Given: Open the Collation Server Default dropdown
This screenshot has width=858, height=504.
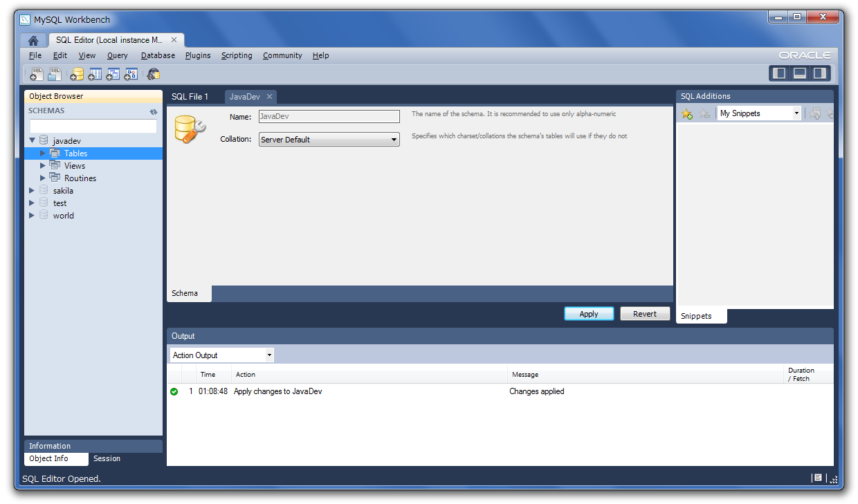Looking at the screenshot, I should coord(329,140).
